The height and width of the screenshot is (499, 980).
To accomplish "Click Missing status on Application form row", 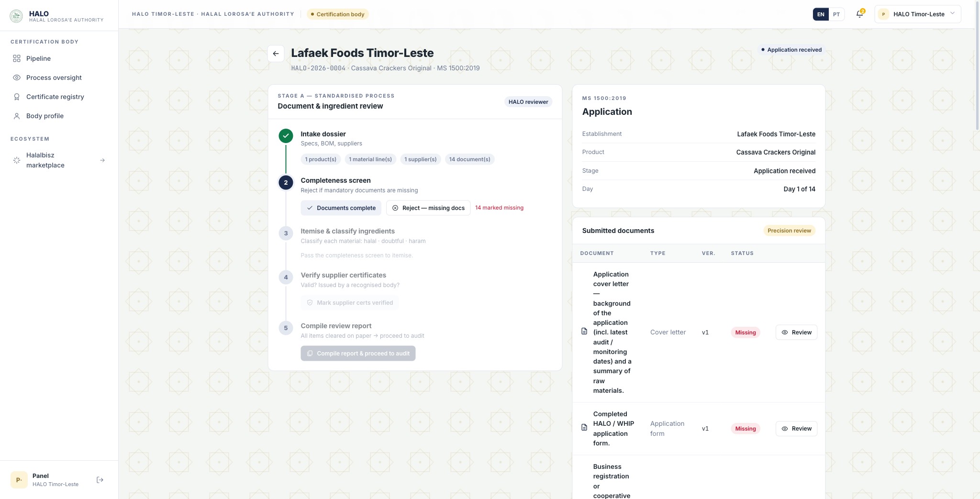I will pyautogui.click(x=746, y=429).
